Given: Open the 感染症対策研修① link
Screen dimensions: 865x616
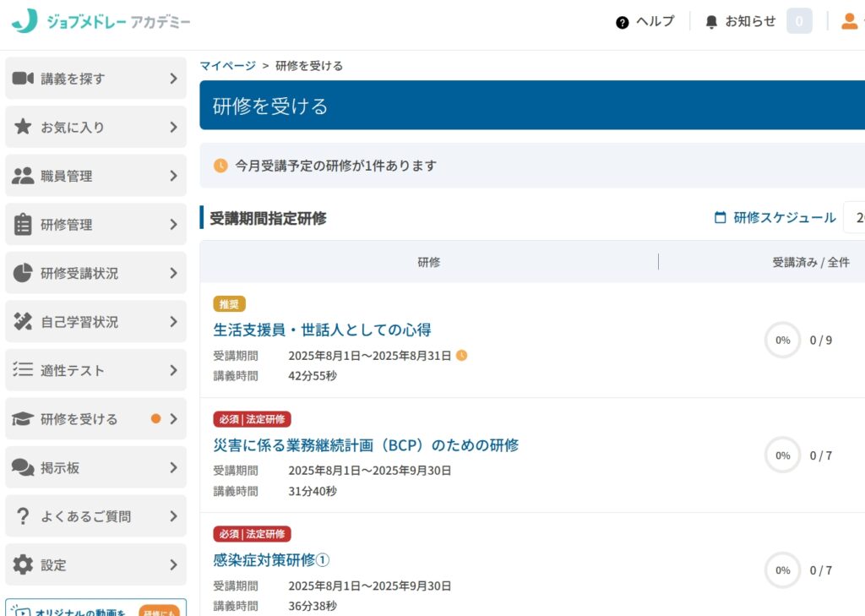Looking at the screenshot, I should pos(271,559).
